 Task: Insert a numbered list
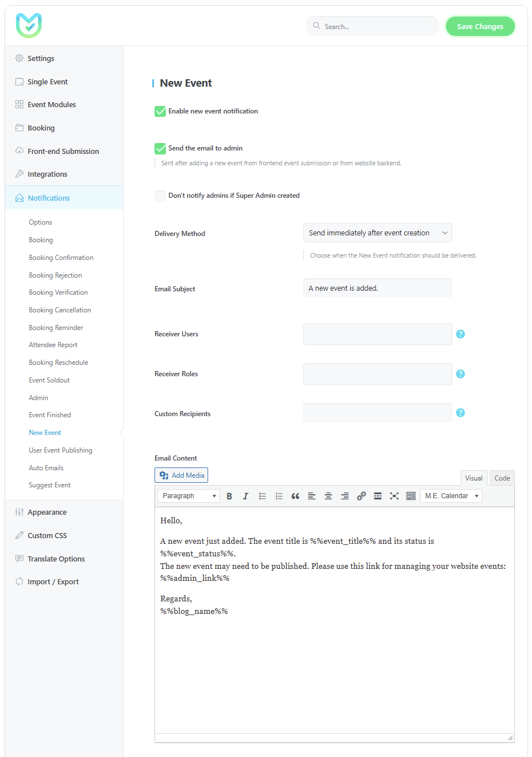coord(278,496)
